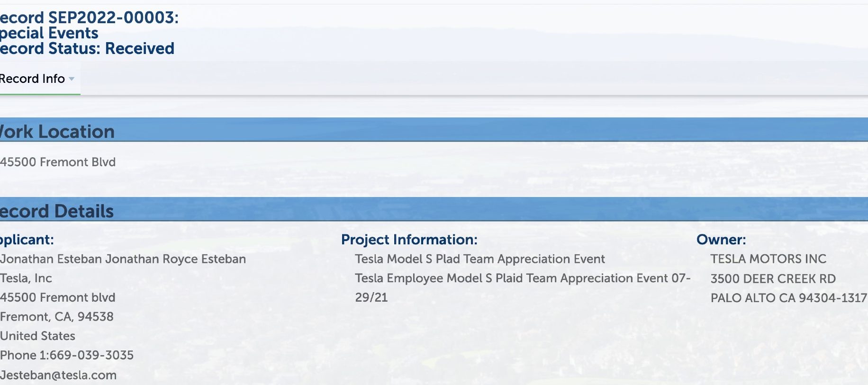Screen dimensions: 868x385
Task: Click the Fremont, CA, 94538 line
Action: (x=57, y=317)
